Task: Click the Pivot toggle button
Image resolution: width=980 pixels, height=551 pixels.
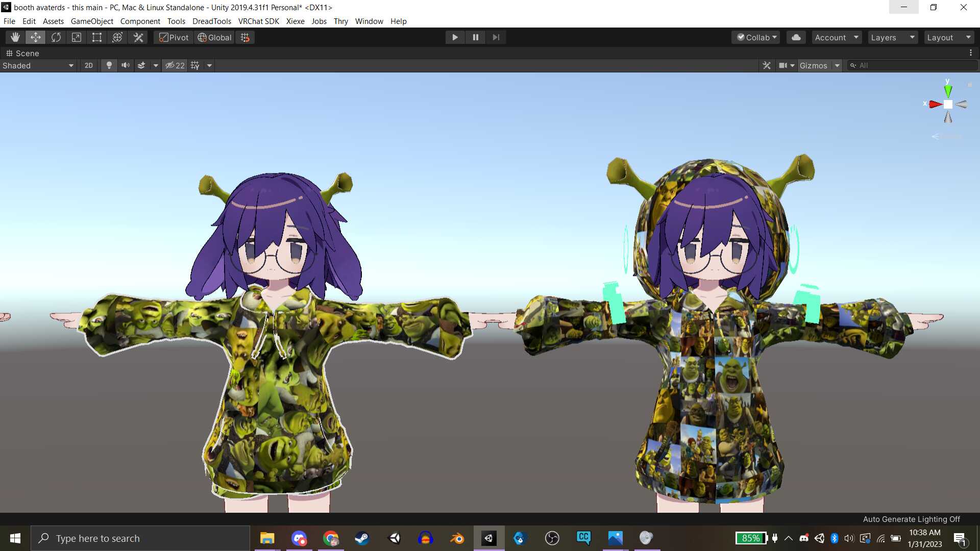Action: pyautogui.click(x=174, y=37)
